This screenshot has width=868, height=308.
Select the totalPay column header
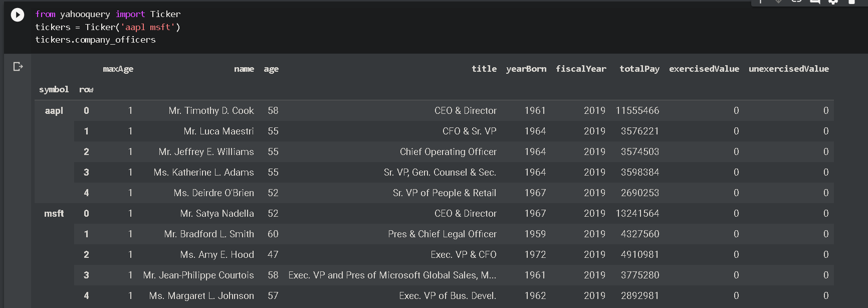click(639, 69)
